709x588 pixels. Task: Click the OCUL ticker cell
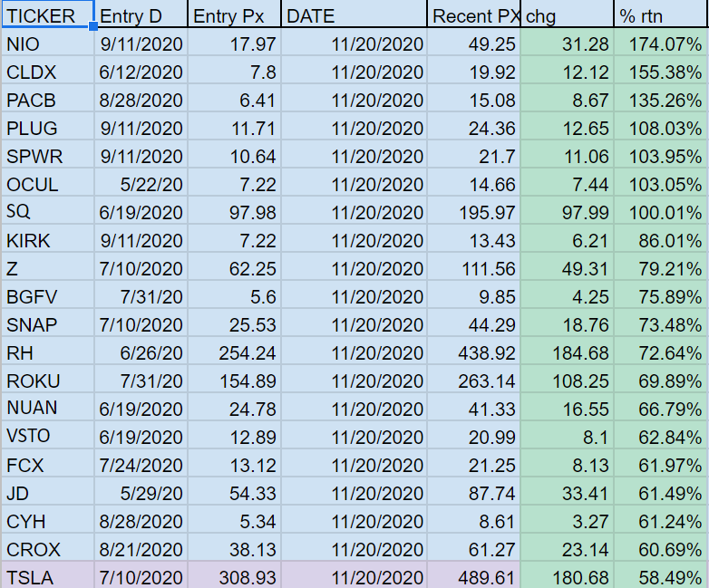(47, 183)
